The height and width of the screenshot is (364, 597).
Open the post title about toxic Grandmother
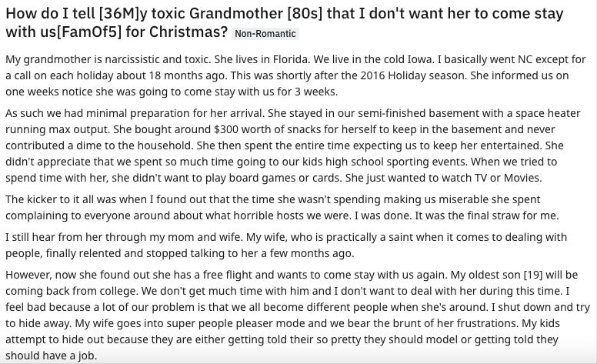(x=285, y=22)
